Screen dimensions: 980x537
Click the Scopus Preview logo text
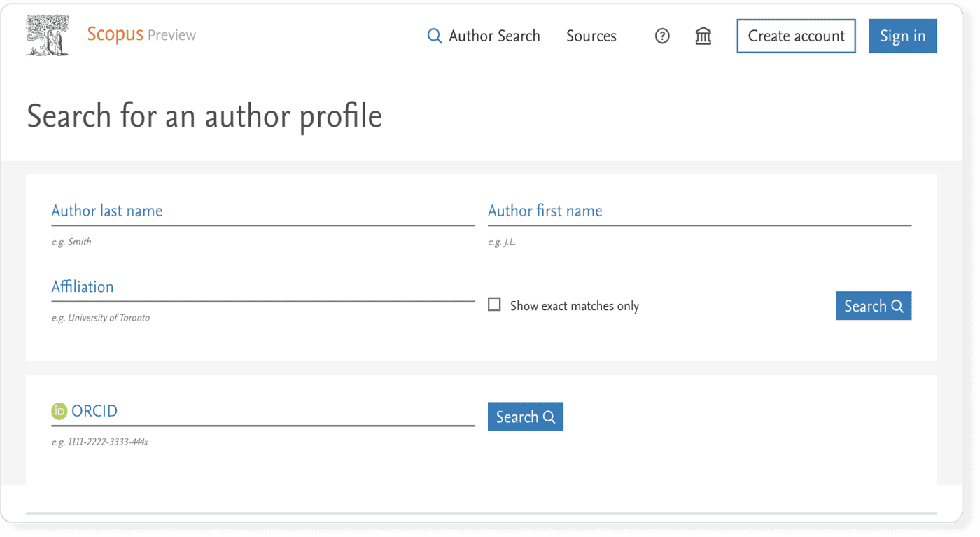[141, 34]
